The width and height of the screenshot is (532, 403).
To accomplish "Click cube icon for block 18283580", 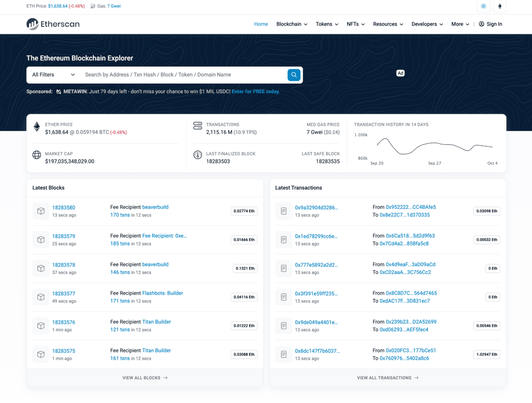I will click(41, 211).
